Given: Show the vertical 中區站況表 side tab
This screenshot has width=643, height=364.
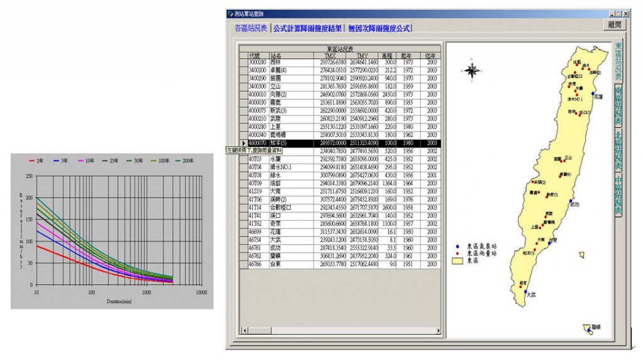Looking at the screenshot, I should coord(618,195).
